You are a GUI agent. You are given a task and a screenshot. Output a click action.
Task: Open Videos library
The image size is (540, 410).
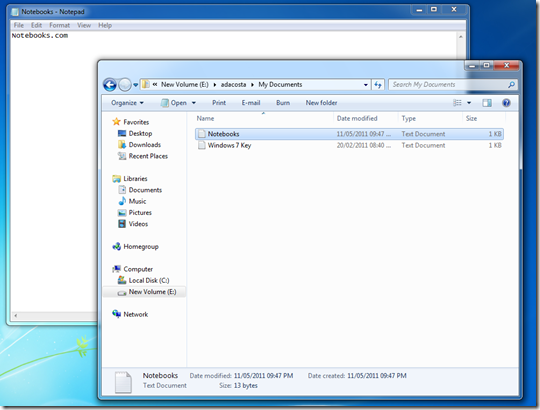pos(138,224)
